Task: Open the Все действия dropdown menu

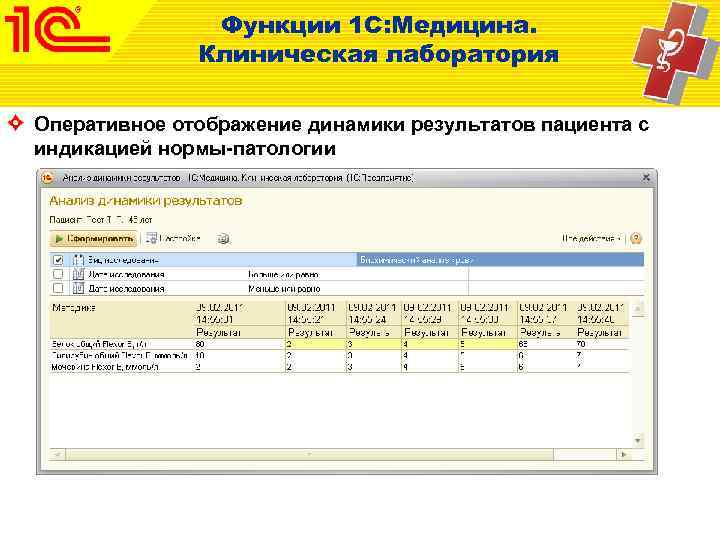Action: click(591, 239)
